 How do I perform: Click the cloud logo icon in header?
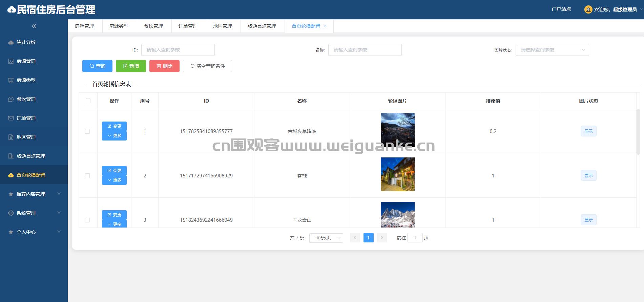pyautogui.click(x=12, y=10)
